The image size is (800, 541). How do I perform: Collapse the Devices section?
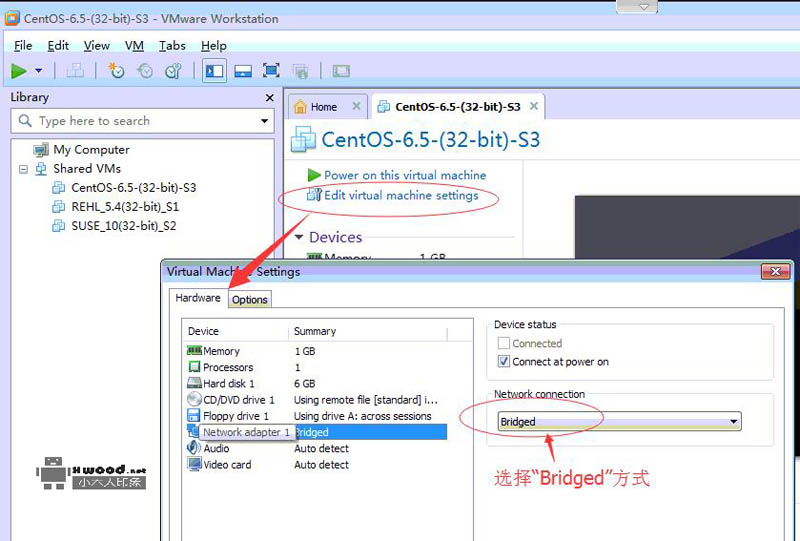pyautogui.click(x=298, y=237)
